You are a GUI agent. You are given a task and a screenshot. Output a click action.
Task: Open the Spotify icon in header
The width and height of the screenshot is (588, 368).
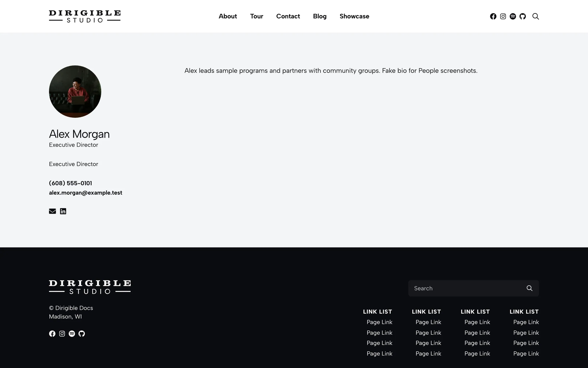coord(513,16)
